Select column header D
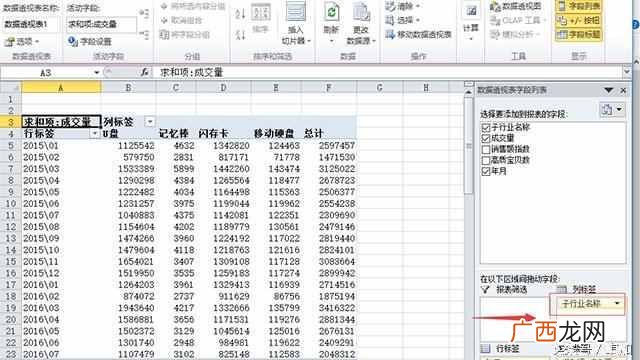640x360 pixels. tap(223, 87)
